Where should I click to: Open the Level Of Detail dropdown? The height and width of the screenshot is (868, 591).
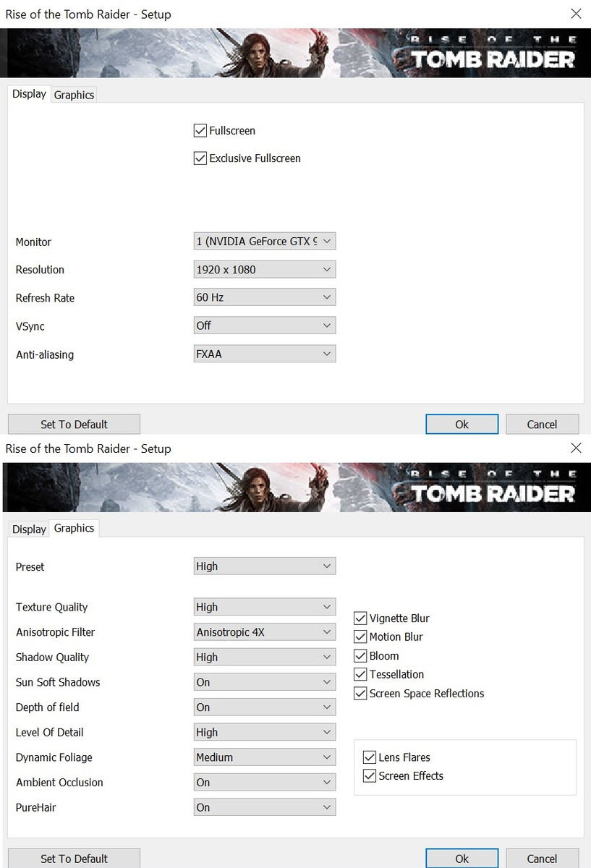[x=265, y=732]
